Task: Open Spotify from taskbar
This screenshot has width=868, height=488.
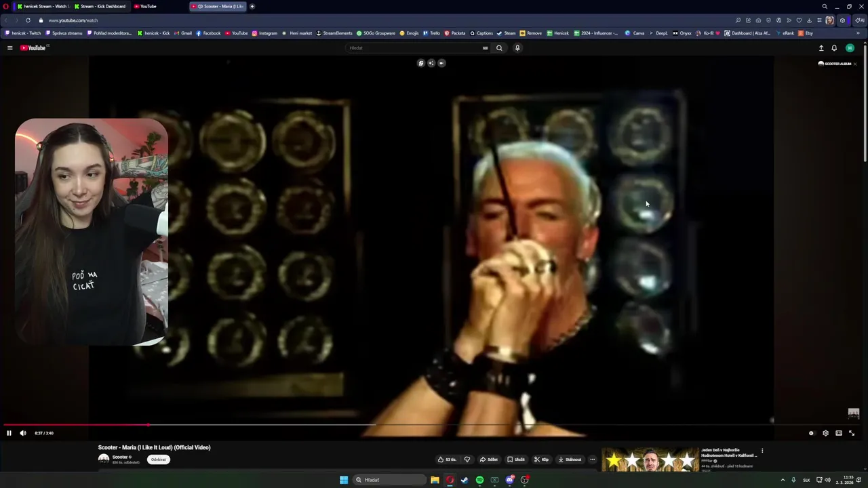Action: coord(479,480)
